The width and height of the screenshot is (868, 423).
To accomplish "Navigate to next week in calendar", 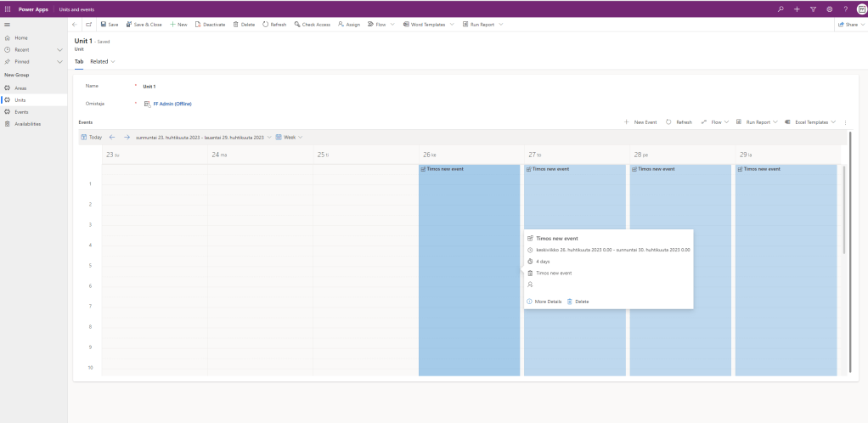I will coord(127,137).
